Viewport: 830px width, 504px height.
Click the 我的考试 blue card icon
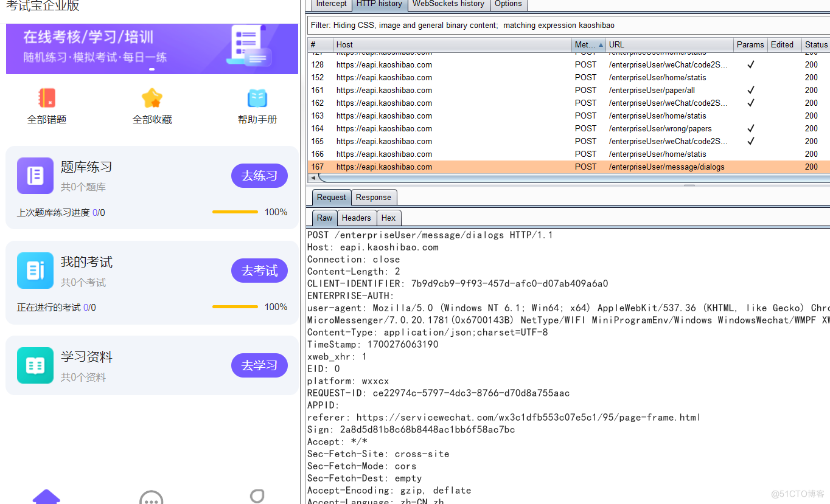(x=35, y=271)
